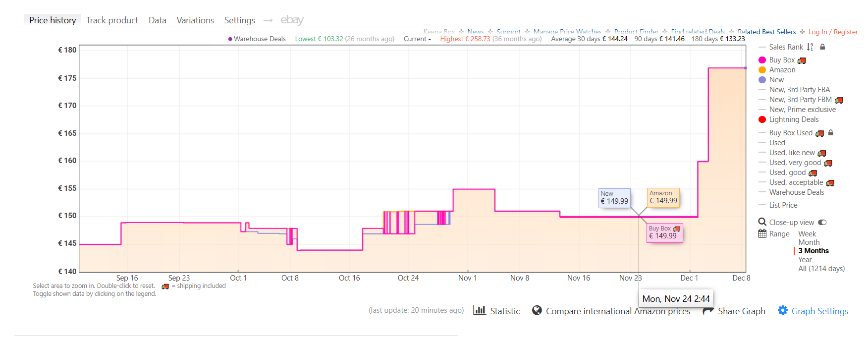Open the Graph Settings gear icon
The image size is (868, 340).
click(783, 310)
